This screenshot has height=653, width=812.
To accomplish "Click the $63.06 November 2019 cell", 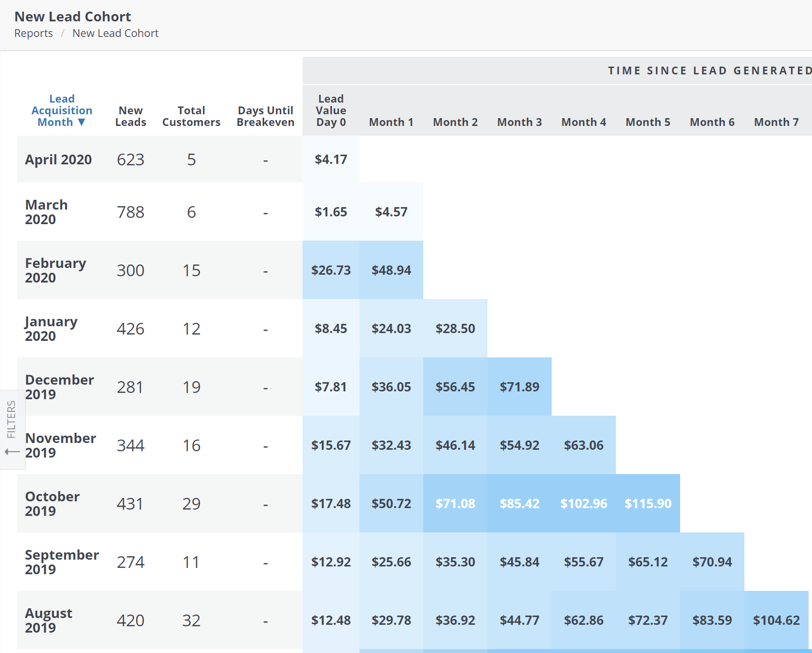I will coord(583,445).
